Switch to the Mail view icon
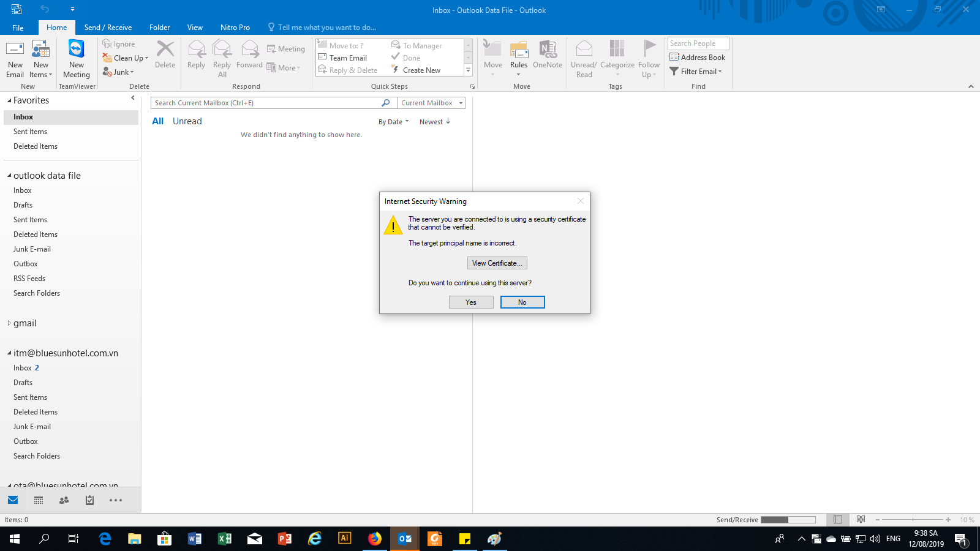 pyautogui.click(x=13, y=500)
